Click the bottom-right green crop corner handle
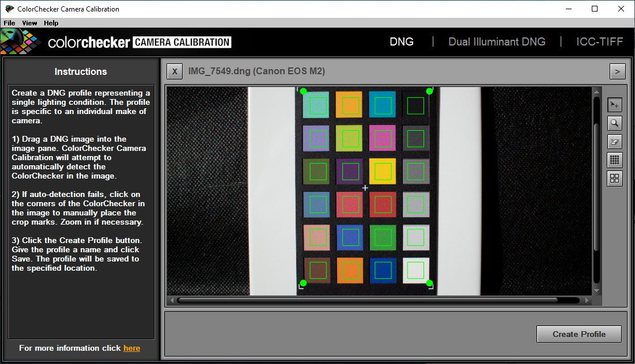Viewport: 635px width, 364px height. point(429,283)
